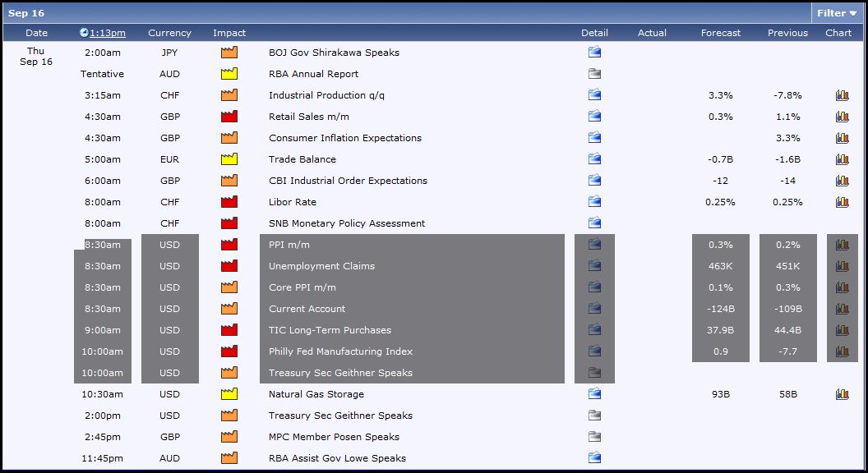Click the Forecast column header
Screen dimensions: 868x473
720,33
